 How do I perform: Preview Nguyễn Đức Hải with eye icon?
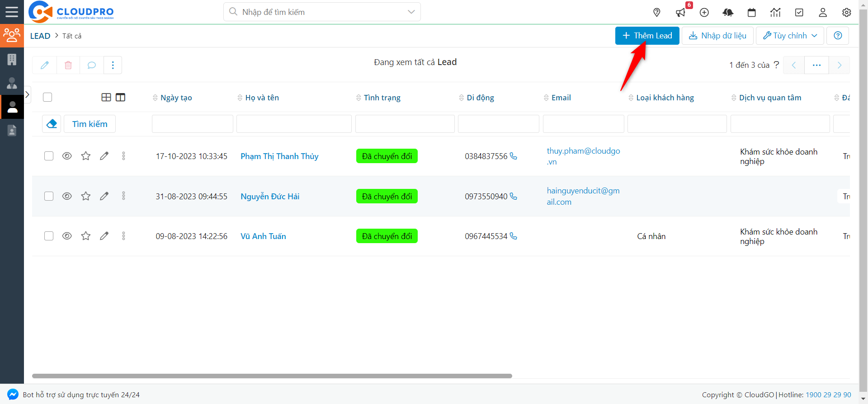67,196
